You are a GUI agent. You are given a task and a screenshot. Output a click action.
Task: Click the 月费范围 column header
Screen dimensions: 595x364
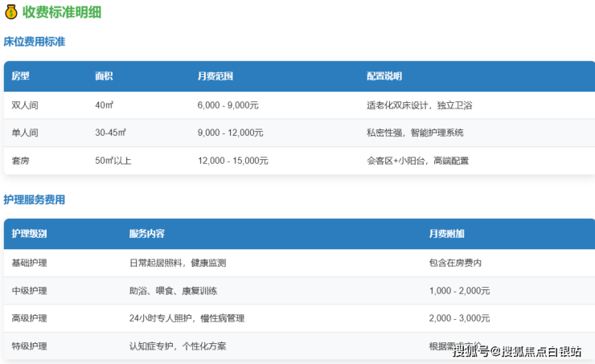click(215, 76)
